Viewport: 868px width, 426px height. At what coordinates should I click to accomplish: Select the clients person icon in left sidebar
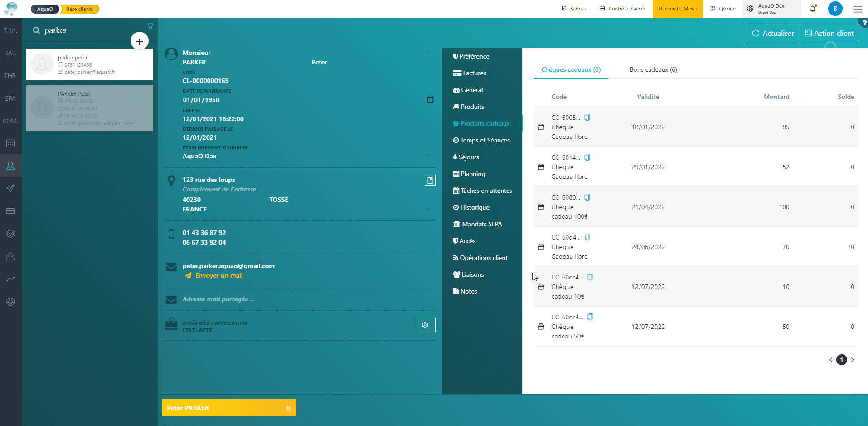coord(10,166)
